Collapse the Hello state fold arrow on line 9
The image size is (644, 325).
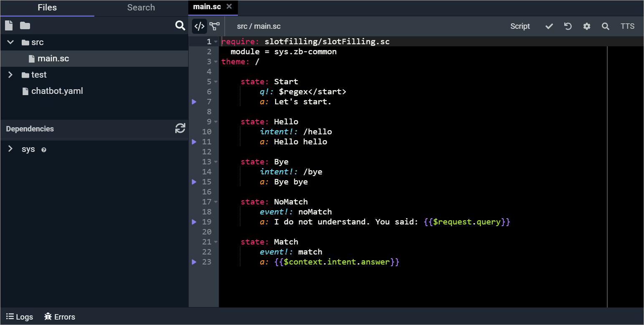215,121
